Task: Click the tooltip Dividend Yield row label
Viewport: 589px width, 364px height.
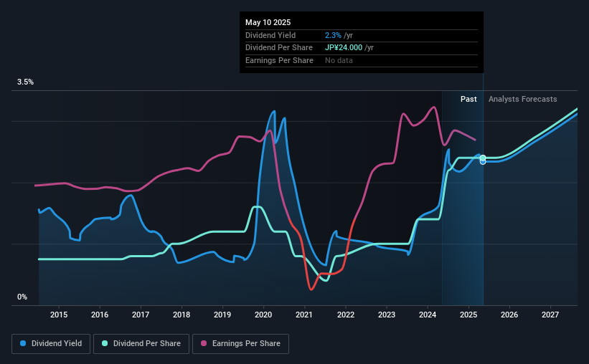Action: (x=270, y=35)
